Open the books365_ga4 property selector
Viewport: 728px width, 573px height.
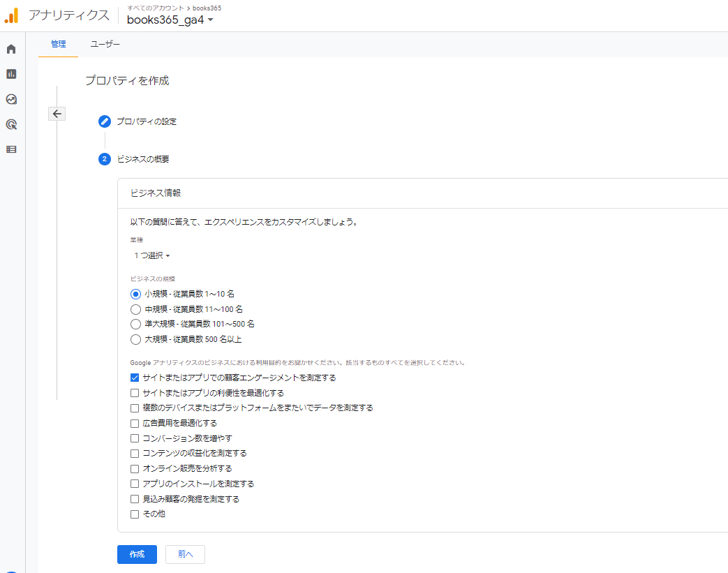point(170,20)
